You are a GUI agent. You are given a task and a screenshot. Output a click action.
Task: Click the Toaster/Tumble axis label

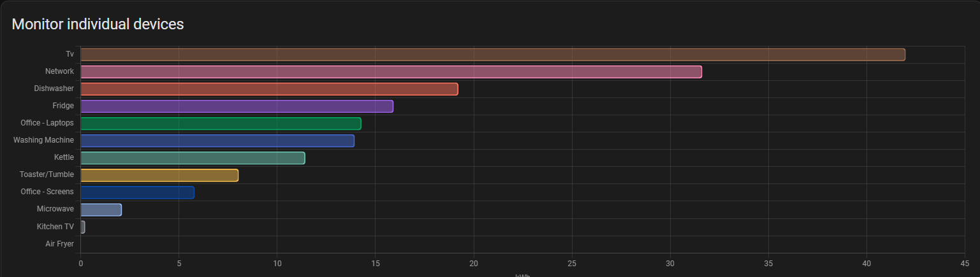point(47,174)
